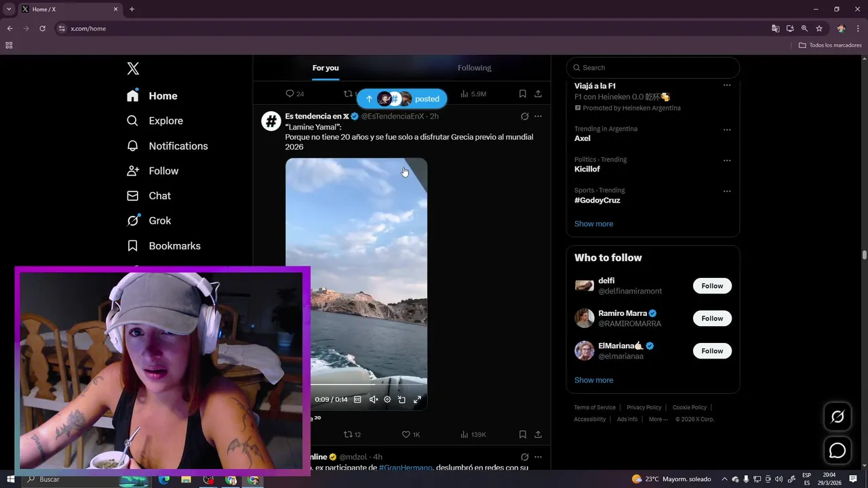
Task: Repost the Lamine Yamal post (12)
Action: pos(353,434)
